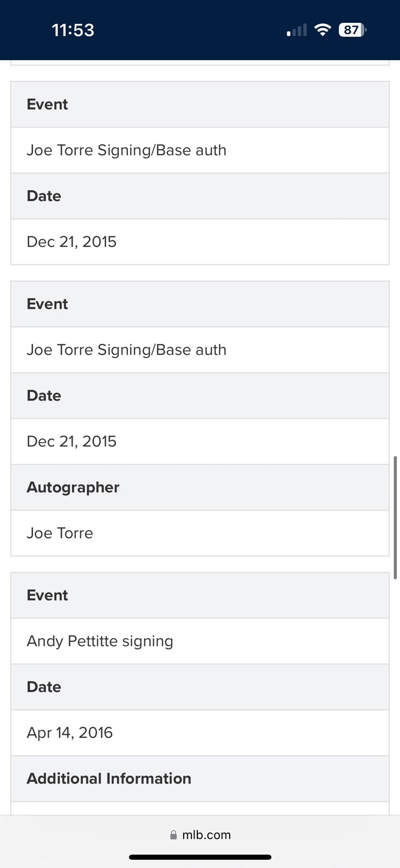Tap Dec 21, 2015 directly above Autographer header

(x=72, y=442)
